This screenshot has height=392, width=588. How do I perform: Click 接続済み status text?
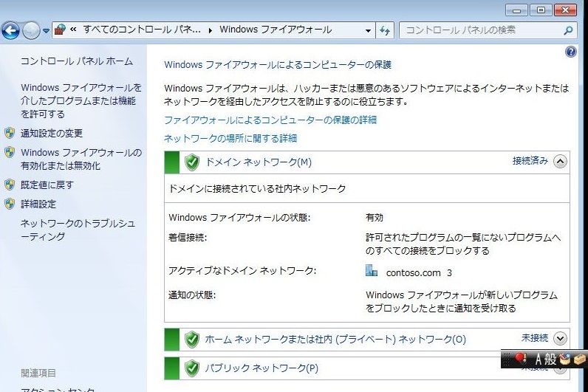pyautogui.click(x=530, y=161)
